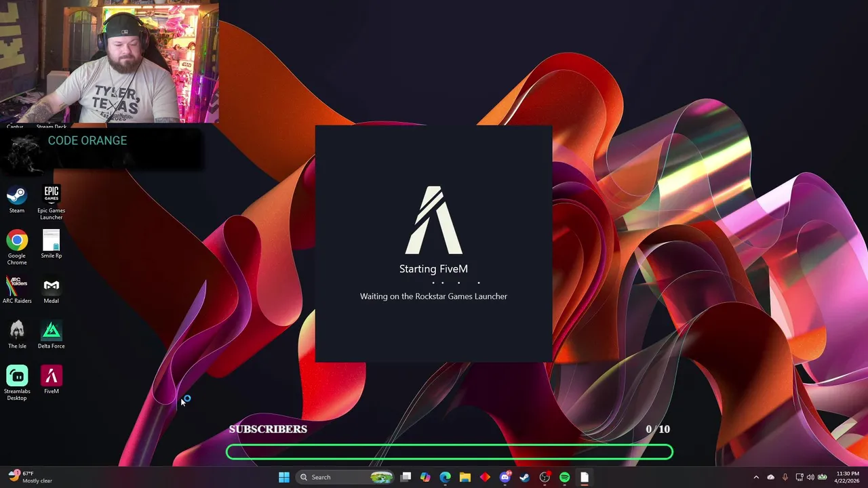Click 'Waiting on the Rockstar Games Launcher' text

pyautogui.click(x=433, y=296)
